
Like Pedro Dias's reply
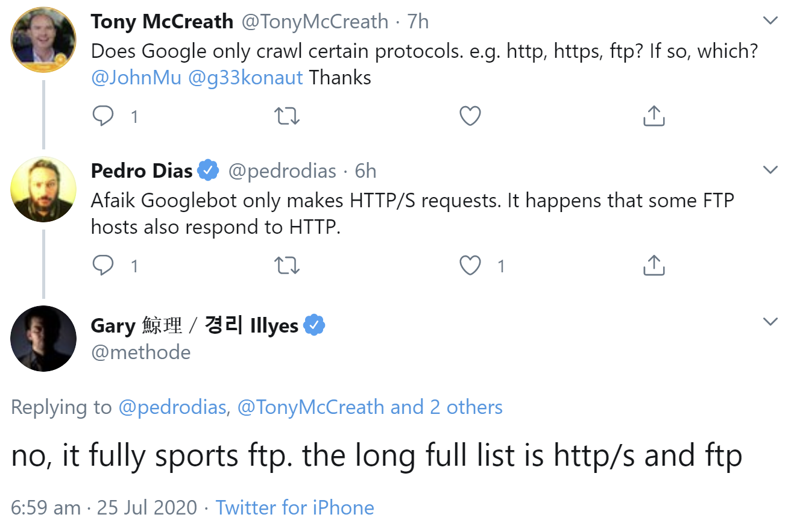[x=470, y=264]
